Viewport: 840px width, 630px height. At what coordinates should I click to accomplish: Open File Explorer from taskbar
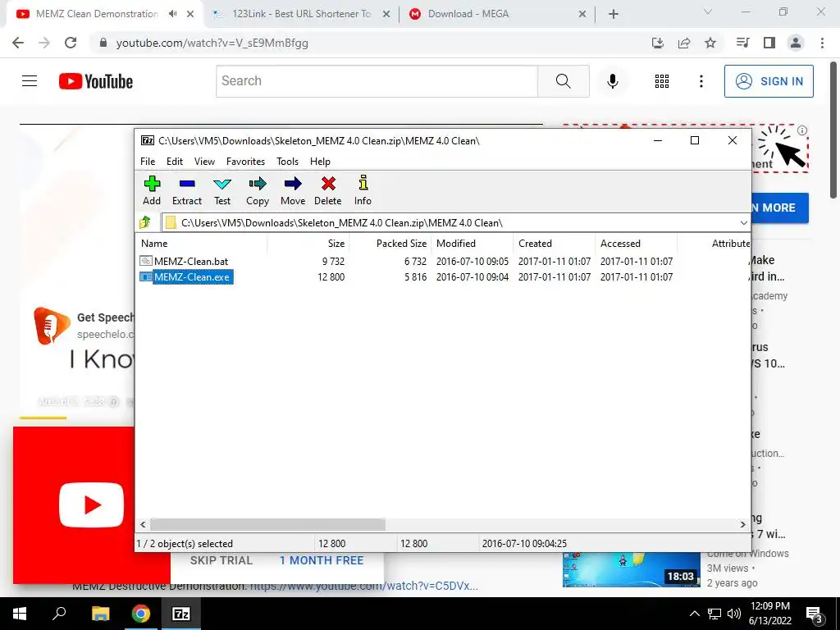(100, 614)
